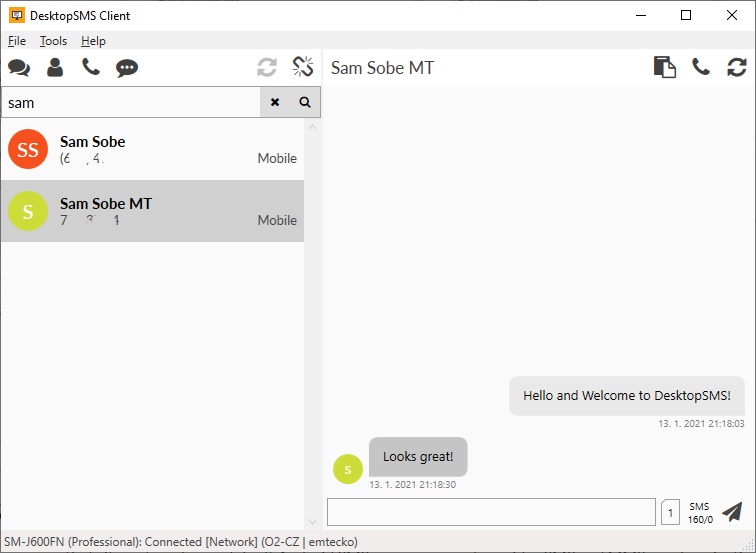Click the message text input box
This screenshot has height=553, width=756.
491,512
